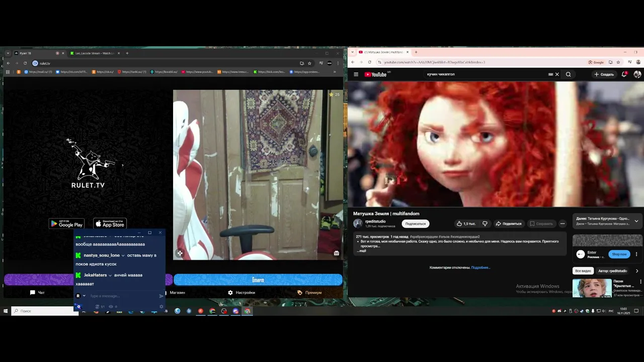Select the Все видео filter chip
This screenshot has height=362, width=644.
[583, 271]
